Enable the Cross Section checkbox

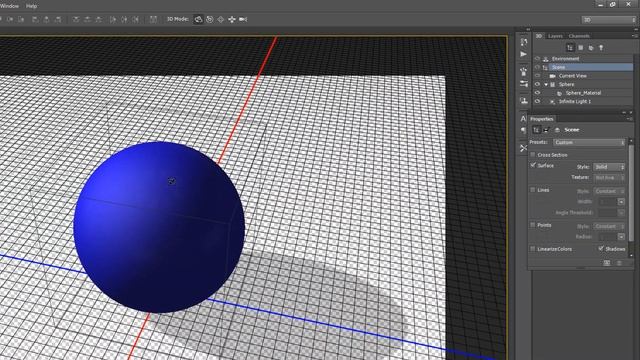pos(533,155)
